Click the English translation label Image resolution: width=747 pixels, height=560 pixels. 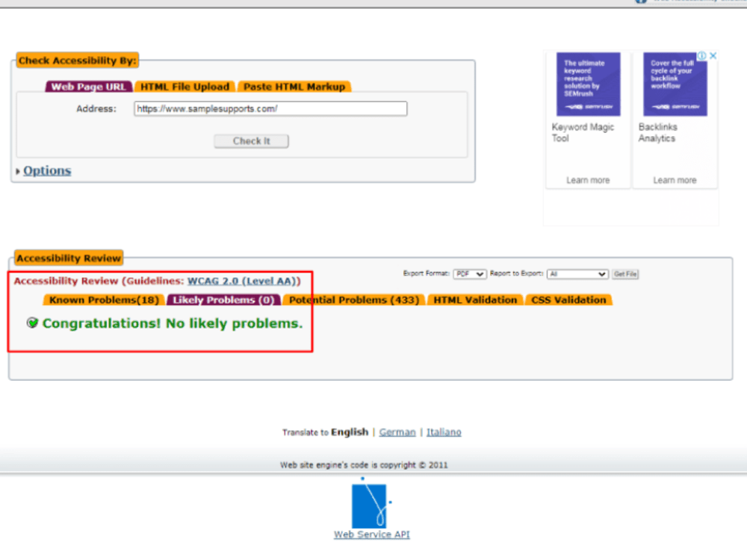(x=350, y=432)
